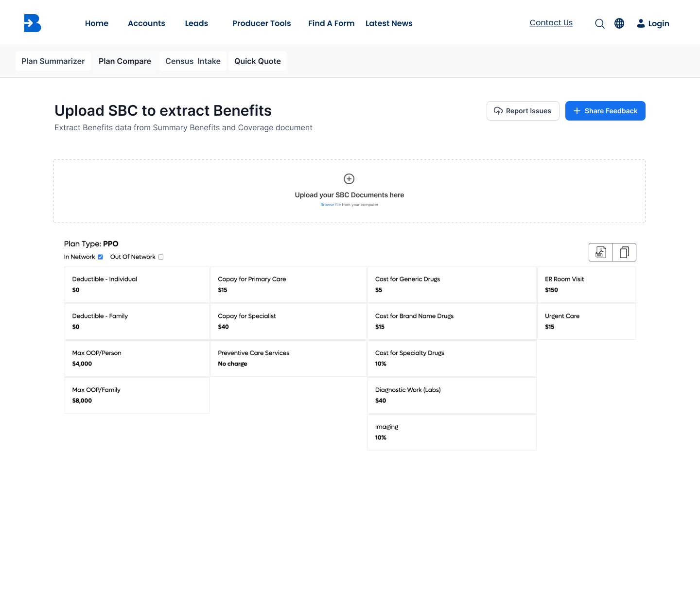The height and width of the screenshot is (592, 700).
Task: Click Diagnostic Work (Labs) card
Action: 452,396
